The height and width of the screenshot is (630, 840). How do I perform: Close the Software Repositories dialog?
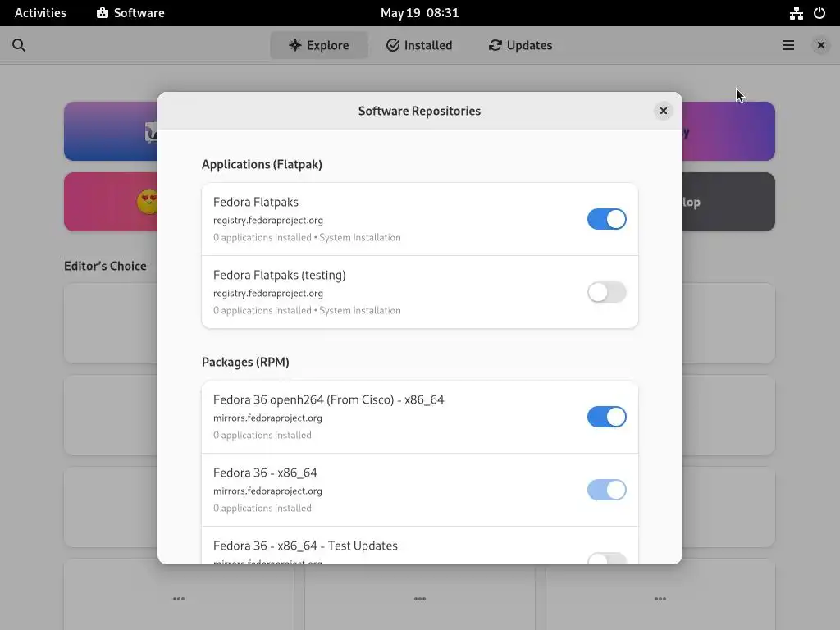(x=663, y=111)
